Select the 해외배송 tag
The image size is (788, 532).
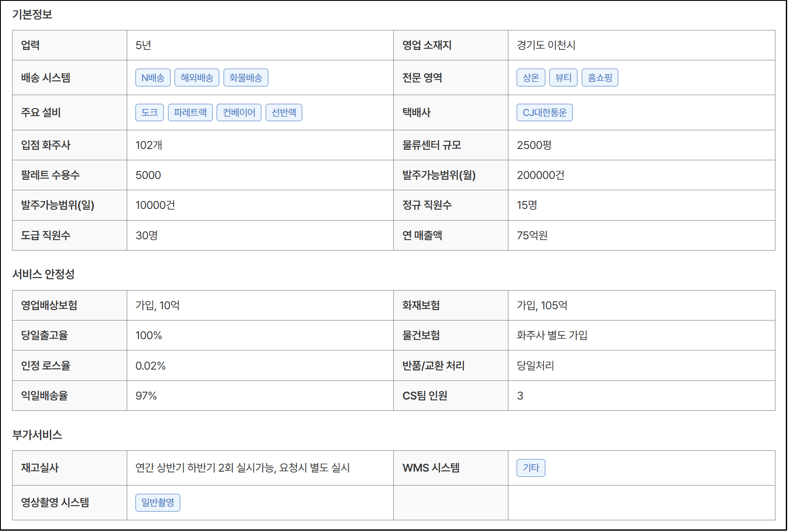(x=197, y=78)
